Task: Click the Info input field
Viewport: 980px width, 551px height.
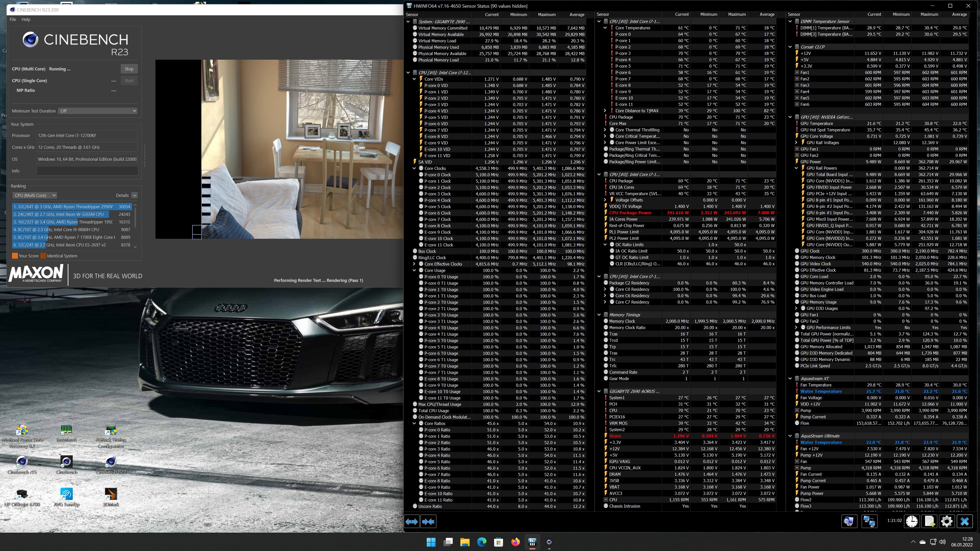Action: click(x=87, y=171)
